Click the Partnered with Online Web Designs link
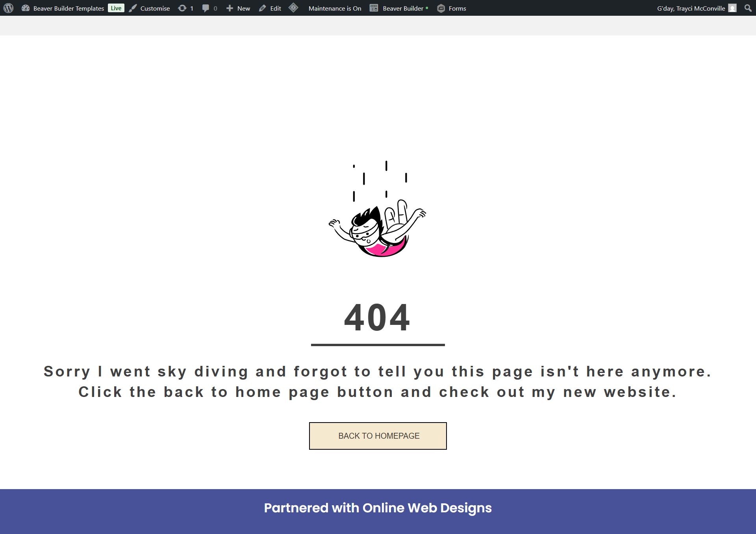 pyautogui.click(x=378, y=508)
